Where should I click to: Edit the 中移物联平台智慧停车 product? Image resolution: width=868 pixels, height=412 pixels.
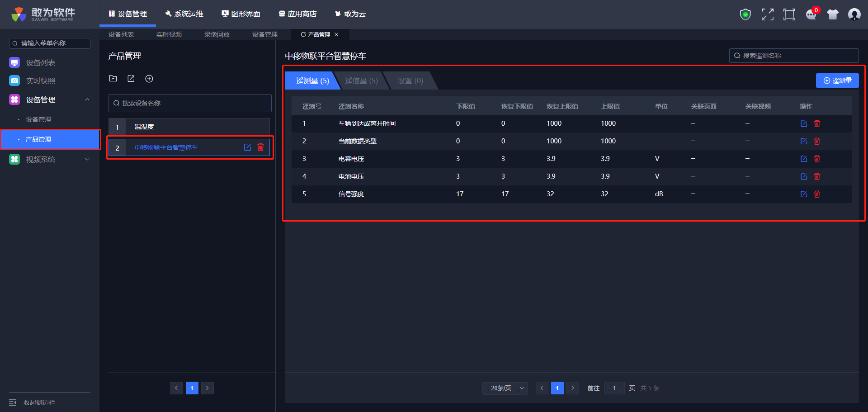(247, 147)
